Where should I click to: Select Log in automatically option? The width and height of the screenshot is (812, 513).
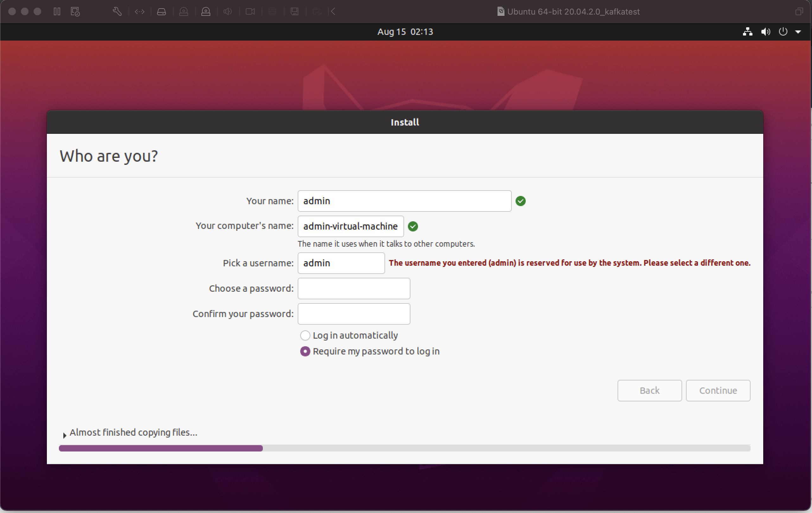pos(305,335)
